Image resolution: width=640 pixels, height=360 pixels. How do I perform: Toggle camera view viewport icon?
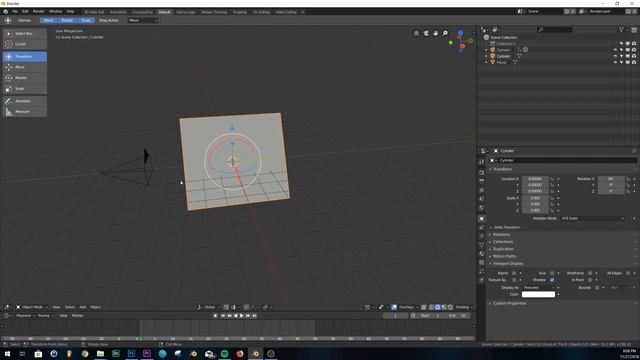pyautogui.click(x=426, y=33)
